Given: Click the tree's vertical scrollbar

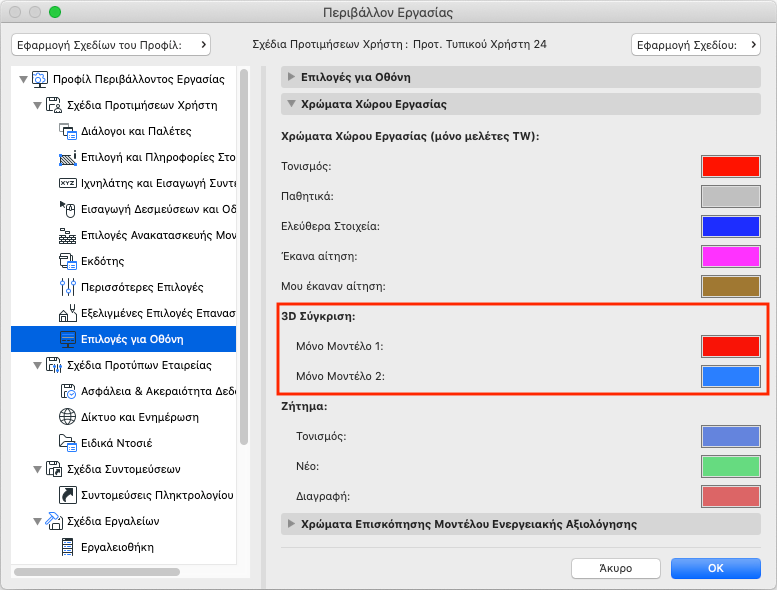Looking at the screenshot, I should click(243, 257).
